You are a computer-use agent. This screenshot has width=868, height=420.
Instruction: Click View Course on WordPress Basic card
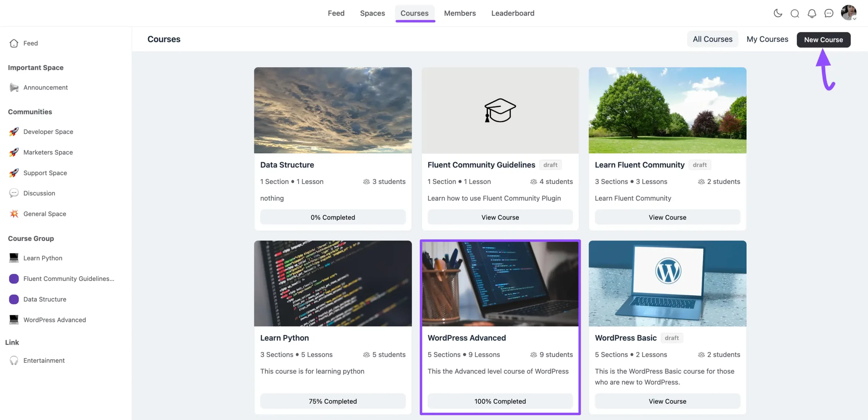[667, 401]
